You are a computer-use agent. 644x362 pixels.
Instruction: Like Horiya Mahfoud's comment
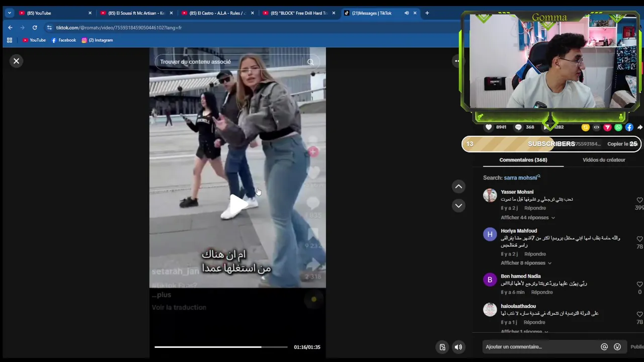click(x=639, y=239)
